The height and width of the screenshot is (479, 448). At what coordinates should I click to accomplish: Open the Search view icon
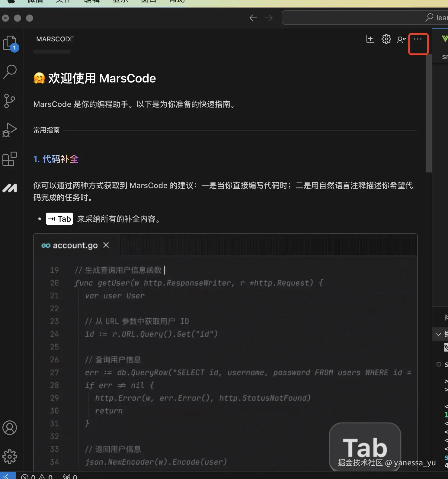click(x=10, y=72)
